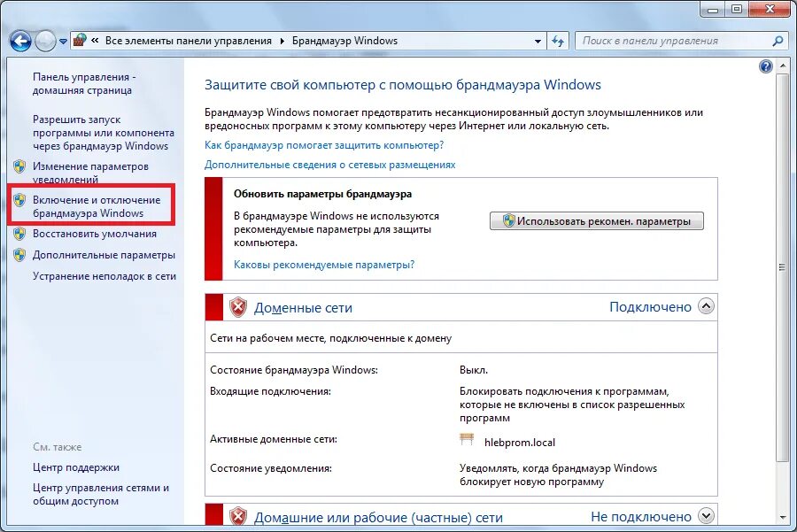Screen dimensions: 797x532
Task: Click shield icon beside «Включение и отключение»
Action: [x=19, y=200]
